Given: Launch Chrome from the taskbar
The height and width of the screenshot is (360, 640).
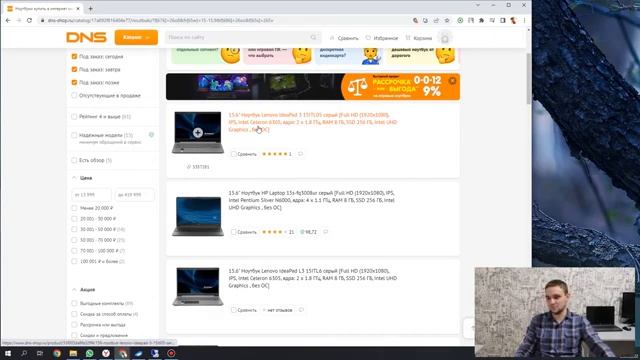Looking at the screenshot, I should (57, 353).
